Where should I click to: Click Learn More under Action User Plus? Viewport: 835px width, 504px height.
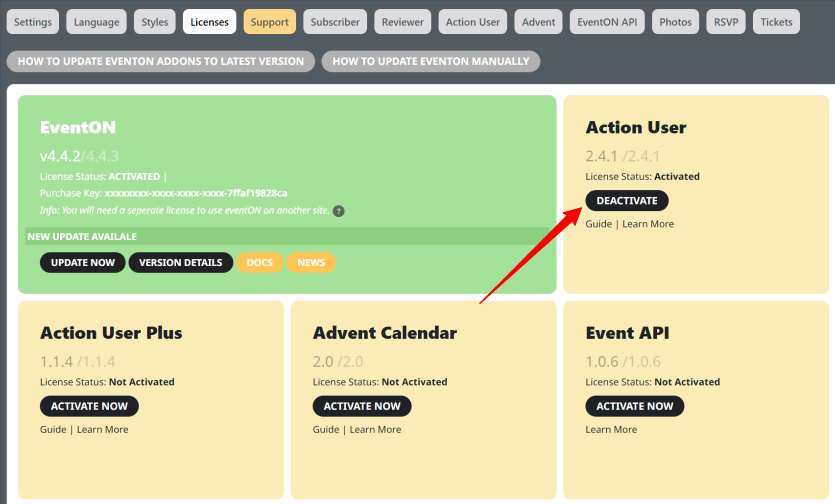click(x=102, y=430)
